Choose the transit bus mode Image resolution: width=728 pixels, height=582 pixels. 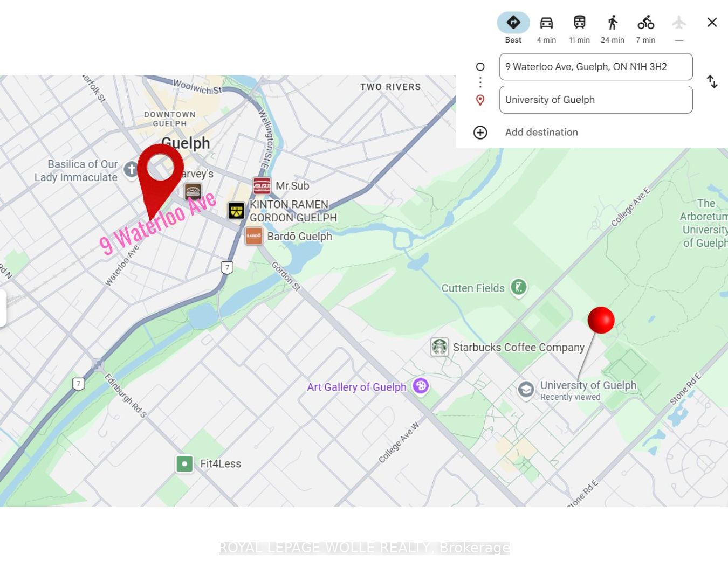pos(579,23)
